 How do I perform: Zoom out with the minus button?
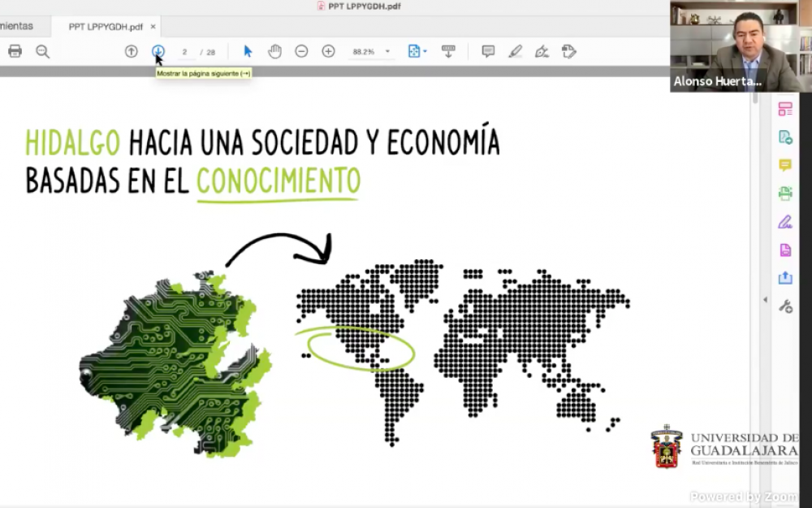tap(301, 51)
